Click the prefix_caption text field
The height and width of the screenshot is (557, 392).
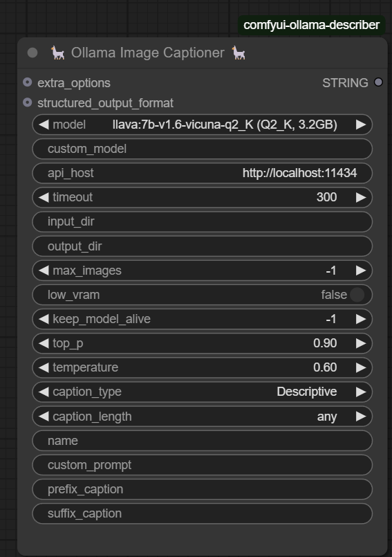tap(203, 489)
